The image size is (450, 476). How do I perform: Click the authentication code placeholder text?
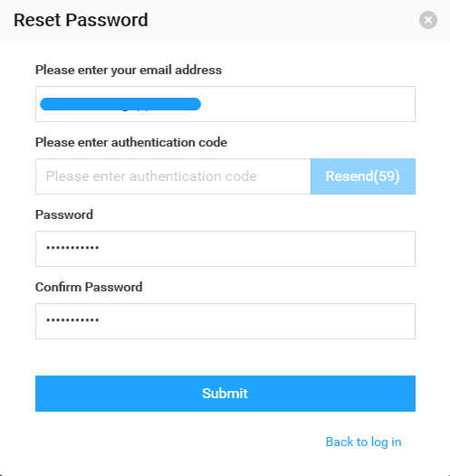(151, 176)
